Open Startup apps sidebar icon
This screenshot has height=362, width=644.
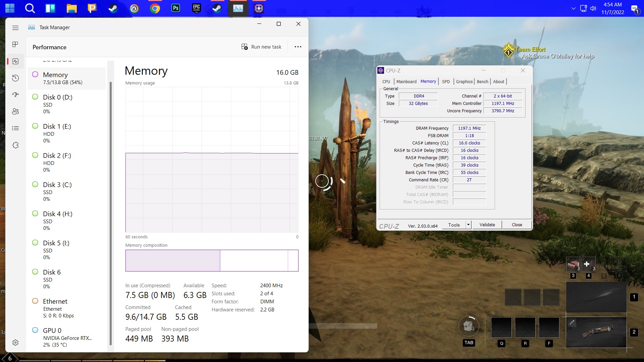[x=15, y=95]
